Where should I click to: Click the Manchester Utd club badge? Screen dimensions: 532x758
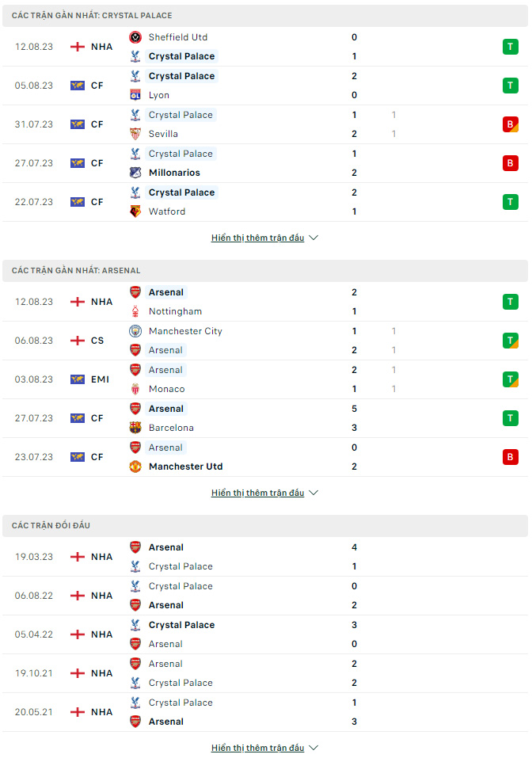[135, 467]
